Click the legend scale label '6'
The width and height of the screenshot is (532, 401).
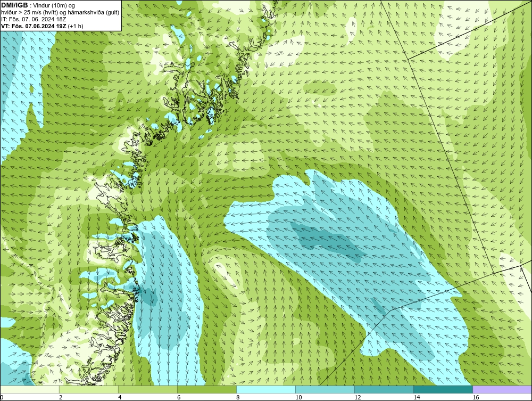coord(179,397)
